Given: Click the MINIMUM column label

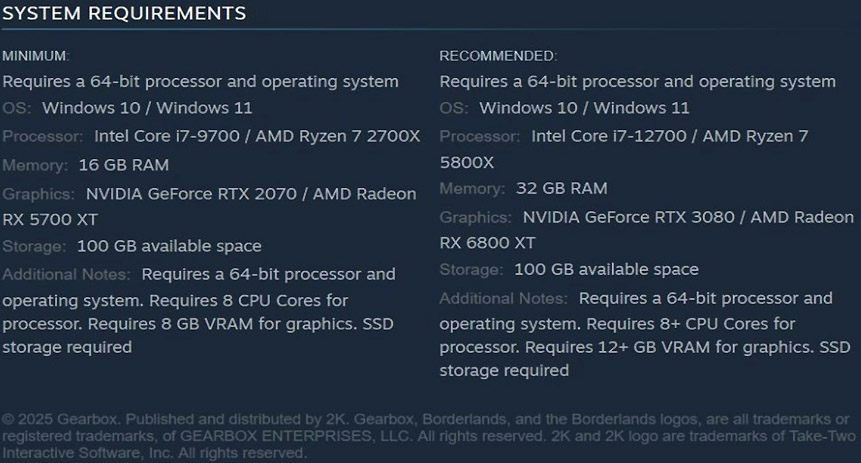Looking at the screenshot, I should tap(35, 56).
